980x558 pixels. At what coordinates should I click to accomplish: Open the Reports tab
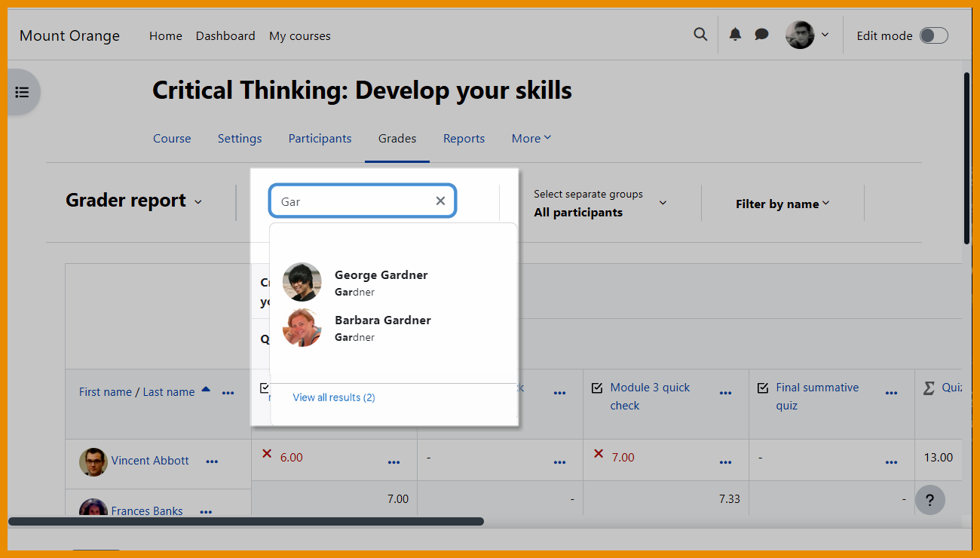pos(464,139)
